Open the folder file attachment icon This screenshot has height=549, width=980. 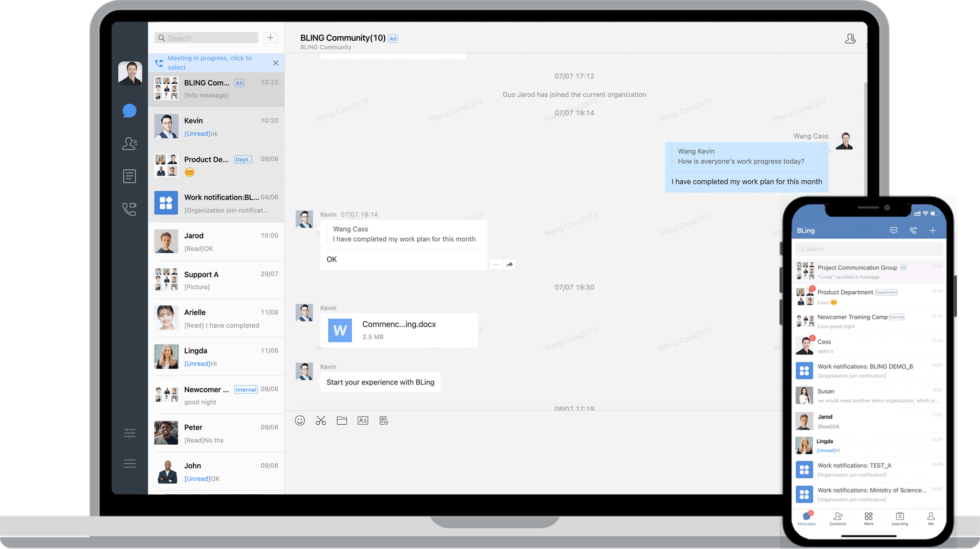tap(342, 420)
